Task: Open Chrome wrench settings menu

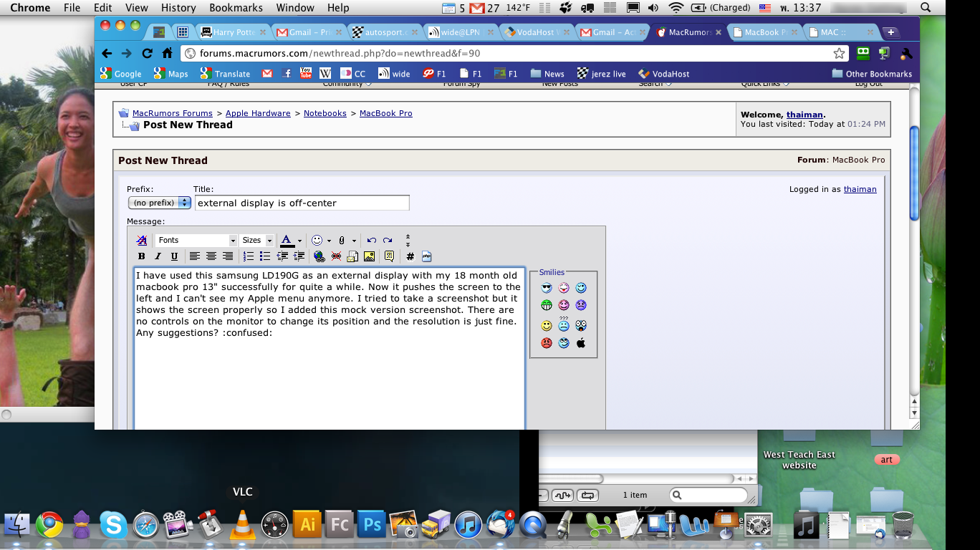Action: click(x=906, y=53)
